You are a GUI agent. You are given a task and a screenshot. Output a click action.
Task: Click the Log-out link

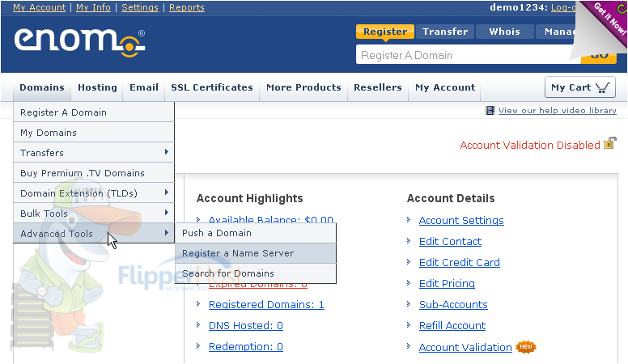click(563, 7)
